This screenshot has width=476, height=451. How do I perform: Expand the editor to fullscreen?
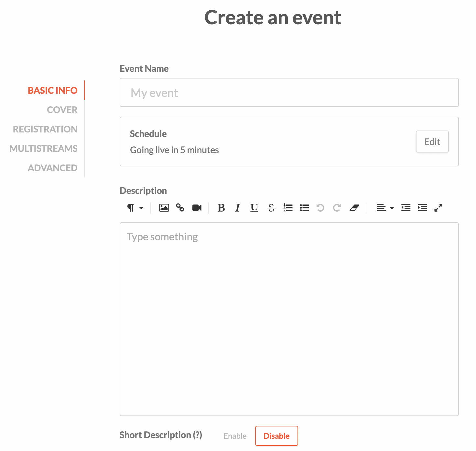(x=438, y=208)
